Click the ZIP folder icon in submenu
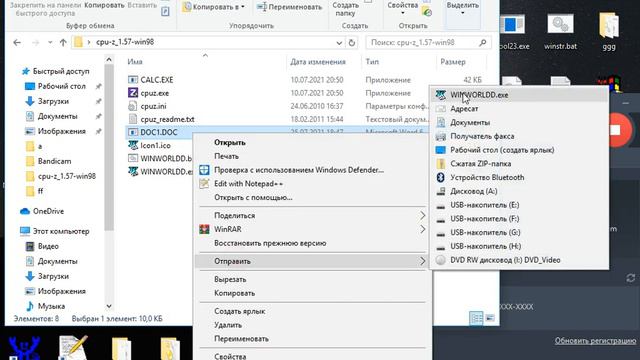The image size is (640, 360). click(440, 164)
